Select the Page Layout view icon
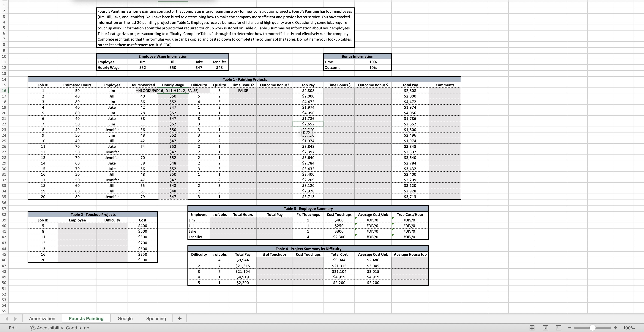644x332 pixels. (545, 328)
